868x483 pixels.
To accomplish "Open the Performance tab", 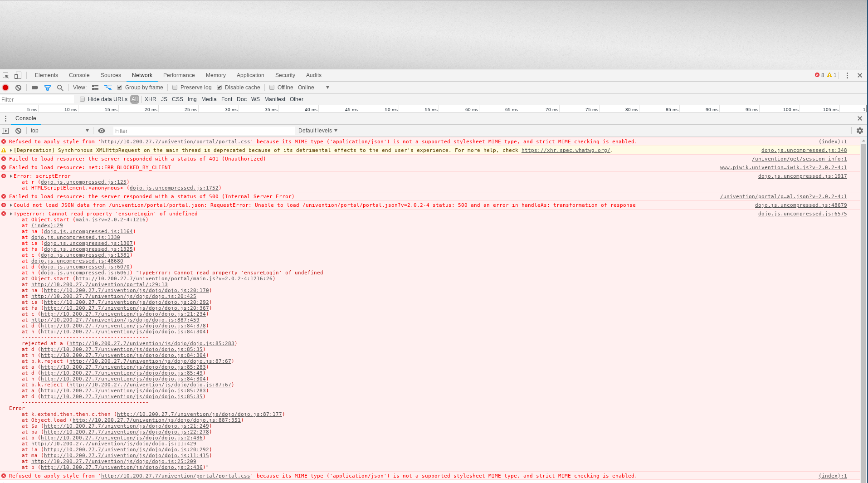I will [179, 75].
